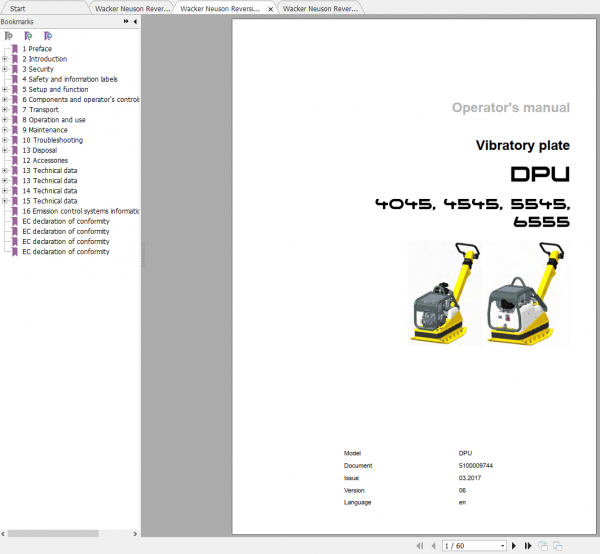Open the 8 Operation and use bookmark label
This screenshot has height=554, width=600.
tap(54, 120)
